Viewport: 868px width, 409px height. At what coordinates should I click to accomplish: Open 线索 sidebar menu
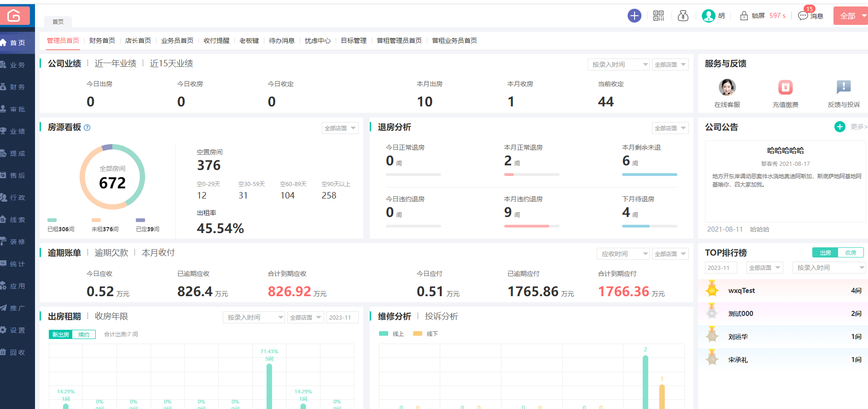click(17, 220)
